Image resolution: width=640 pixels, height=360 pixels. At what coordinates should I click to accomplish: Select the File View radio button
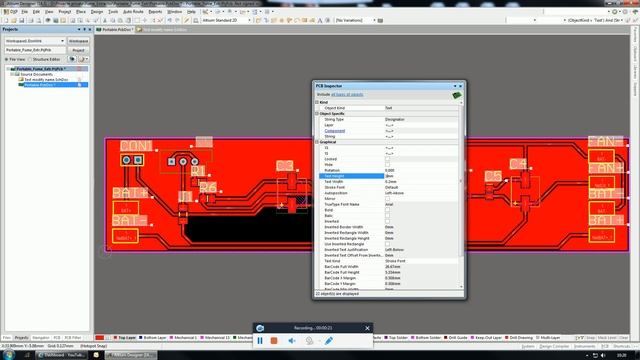pyautogui.click(x=7, y=60)
